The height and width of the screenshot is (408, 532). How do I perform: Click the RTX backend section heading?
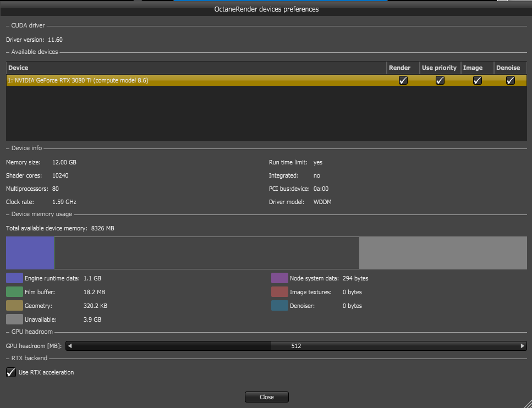click(x=29, y=358)
